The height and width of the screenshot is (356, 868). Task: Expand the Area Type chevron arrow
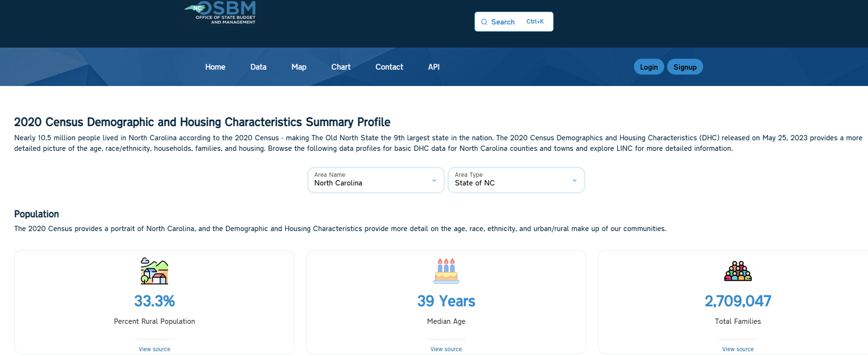point(574,181)
